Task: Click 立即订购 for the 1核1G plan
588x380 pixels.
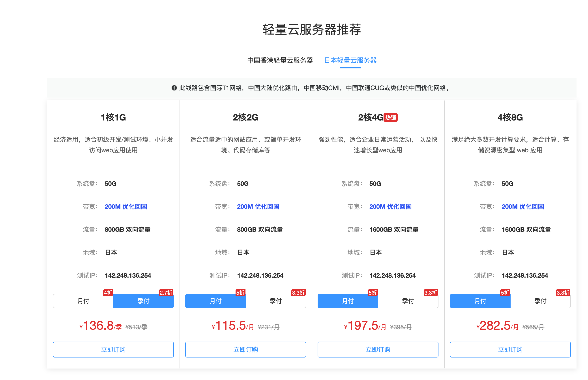Action: tap(113, 349)
